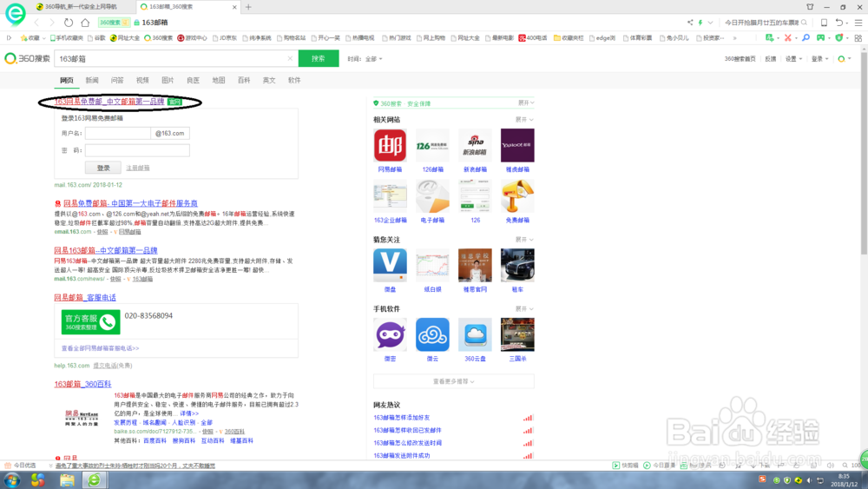The image size is (868, 489).
Task: Open the extensions grid icon
Action: tap(858, 37)
